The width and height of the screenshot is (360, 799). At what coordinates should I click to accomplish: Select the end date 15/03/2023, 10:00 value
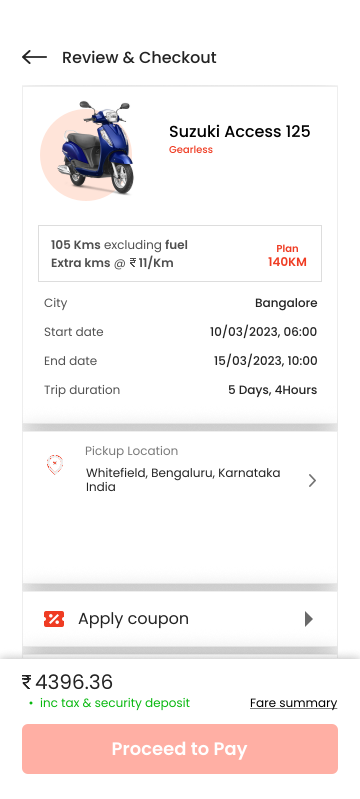[265, 361]
